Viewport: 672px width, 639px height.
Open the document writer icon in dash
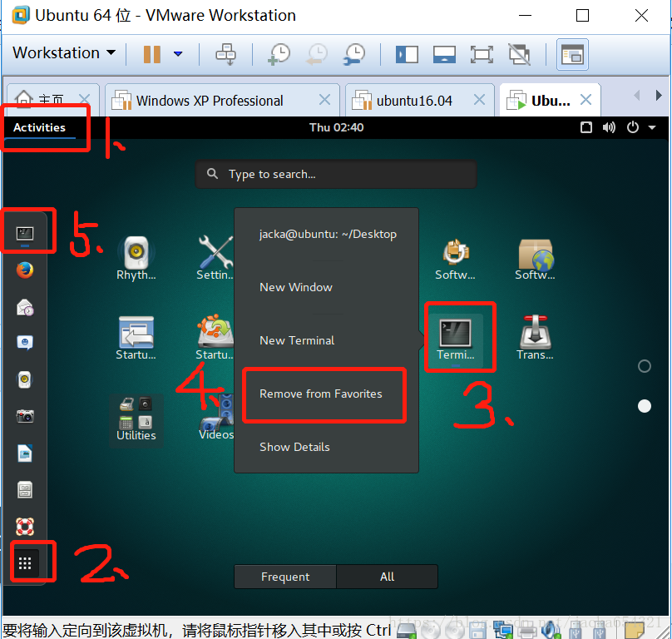25,453
